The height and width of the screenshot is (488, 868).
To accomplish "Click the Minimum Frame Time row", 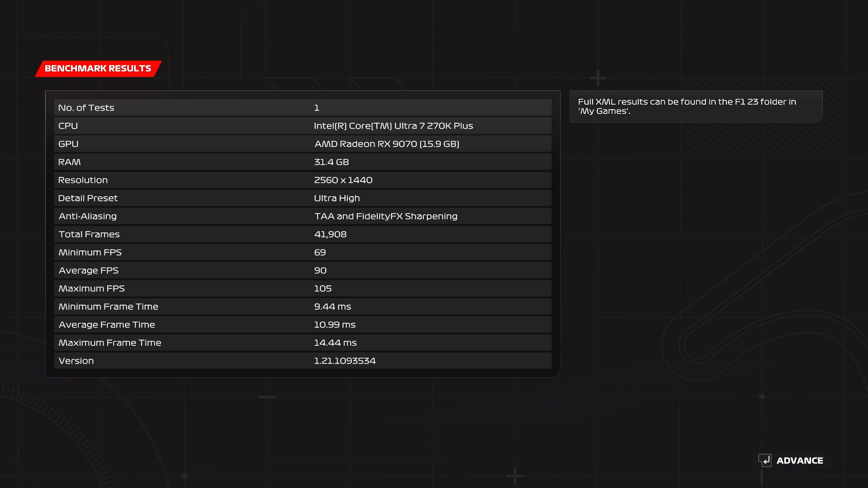I will [302, 307].
